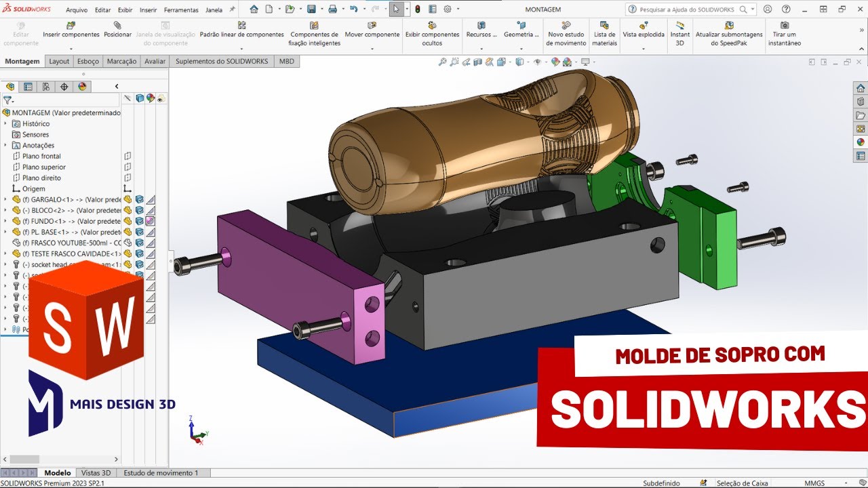This screenshot has width=868, height=488.
Task: Click the SOLIDWORKS help search field
Action: (690, 9)
